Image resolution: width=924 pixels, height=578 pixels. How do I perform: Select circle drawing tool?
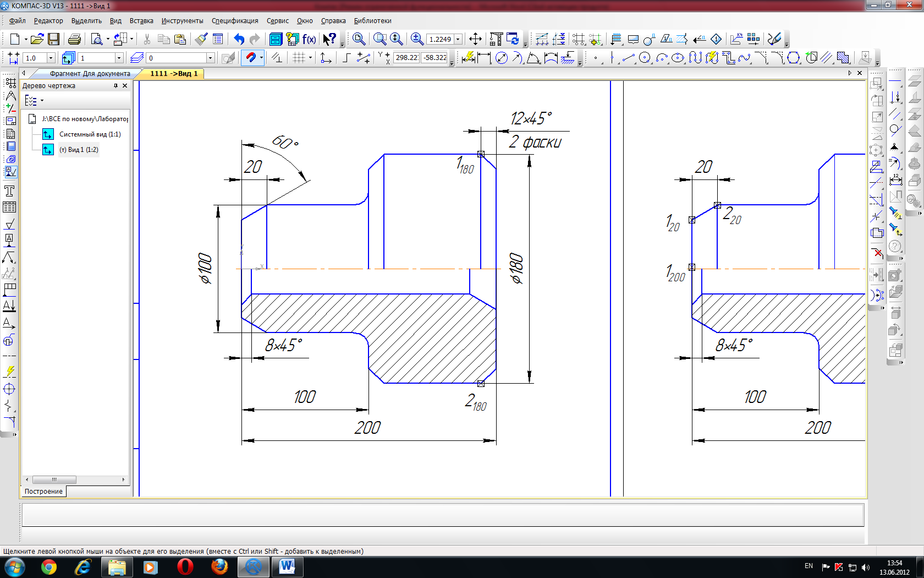point(645,58)
